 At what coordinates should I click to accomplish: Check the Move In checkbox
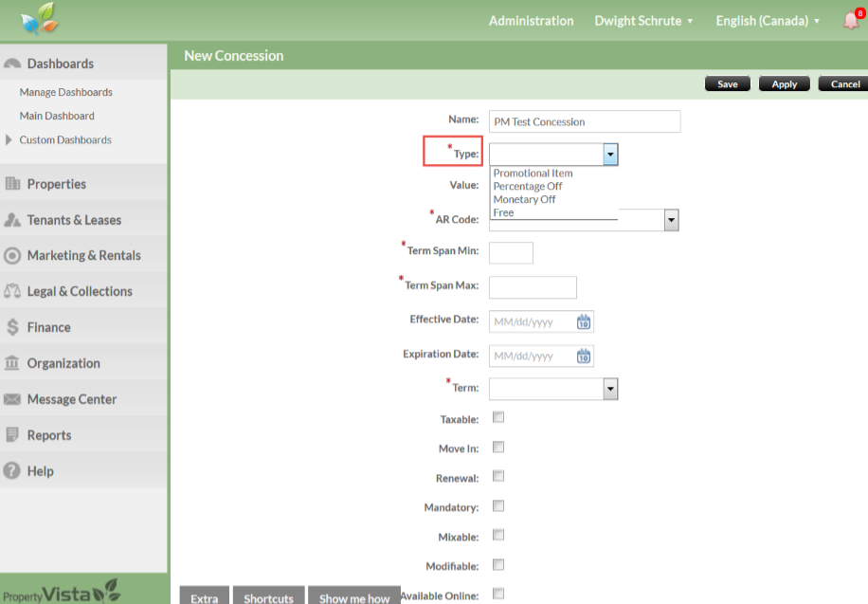[498, 447]
